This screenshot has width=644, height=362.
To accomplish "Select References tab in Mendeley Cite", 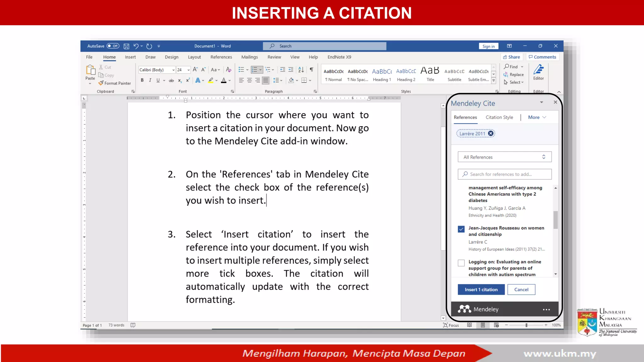I will pos(465,117).
